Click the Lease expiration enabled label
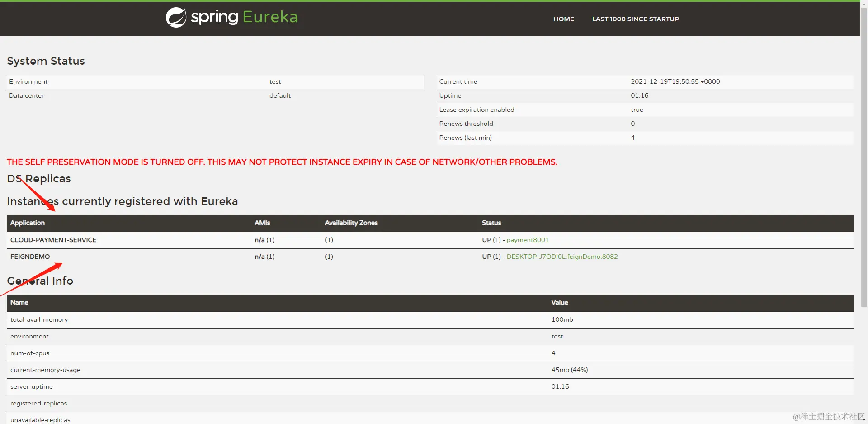The height and width of the screenshot is (424, 868). pos(476,110)
